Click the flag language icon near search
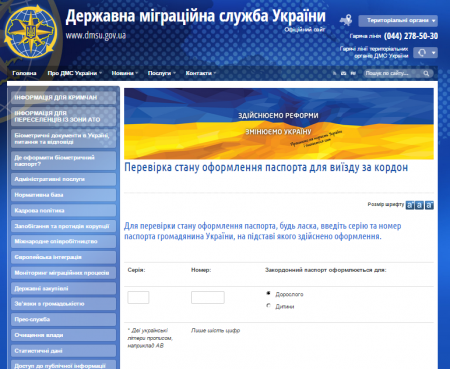Image resolution: width=450 pixels, height=369 pixels. 353,73
